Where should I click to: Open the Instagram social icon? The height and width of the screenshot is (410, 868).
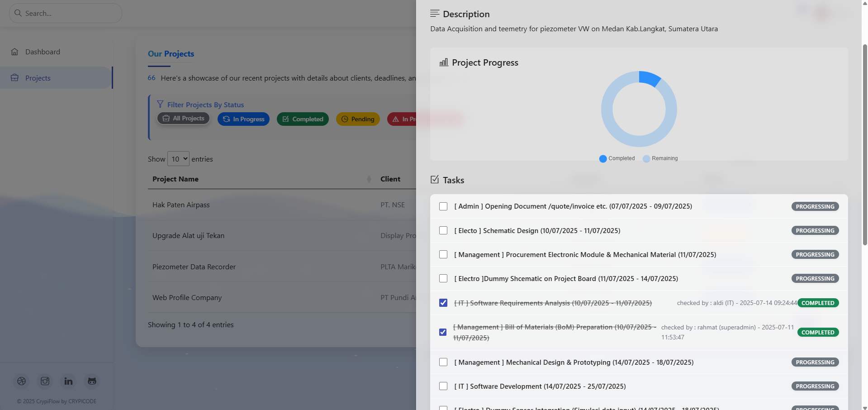(x=45, y=381)
